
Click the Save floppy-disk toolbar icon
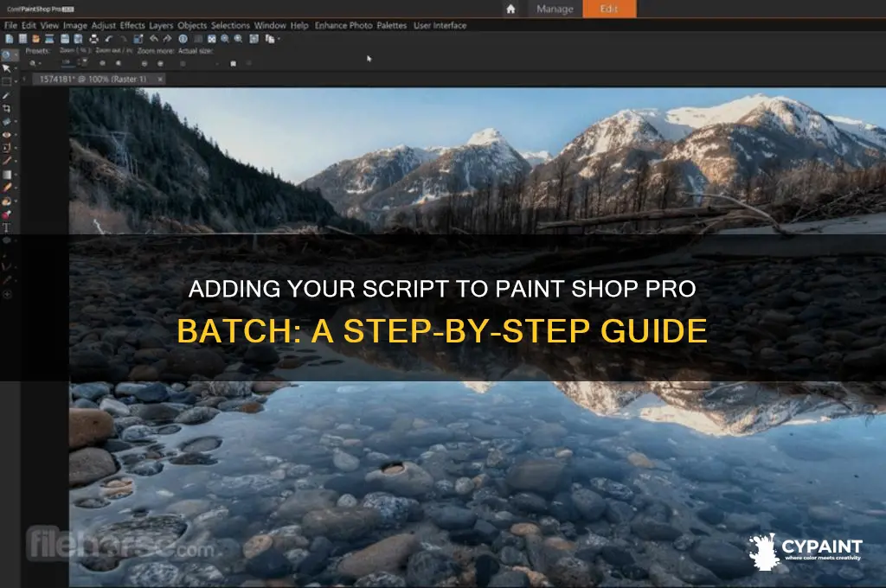point(64,39)
